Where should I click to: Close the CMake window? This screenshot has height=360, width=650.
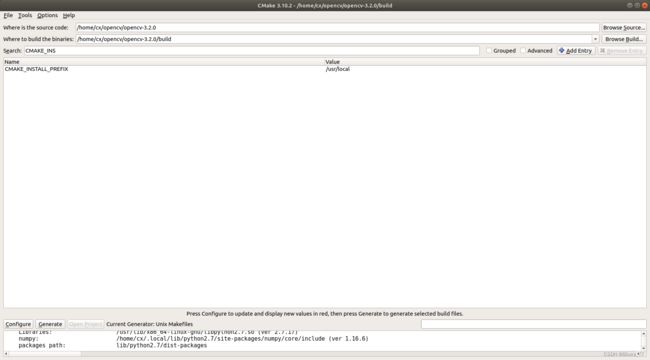coord(645,5)
